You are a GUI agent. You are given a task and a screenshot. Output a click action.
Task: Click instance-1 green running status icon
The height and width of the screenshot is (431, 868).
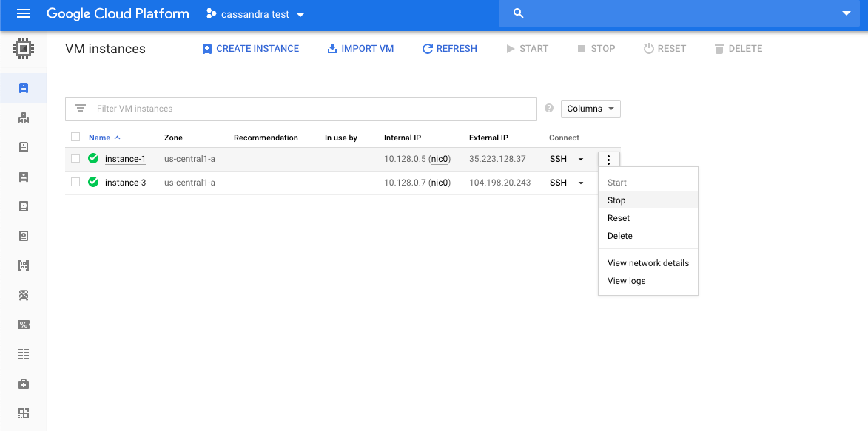pos(93,159)
